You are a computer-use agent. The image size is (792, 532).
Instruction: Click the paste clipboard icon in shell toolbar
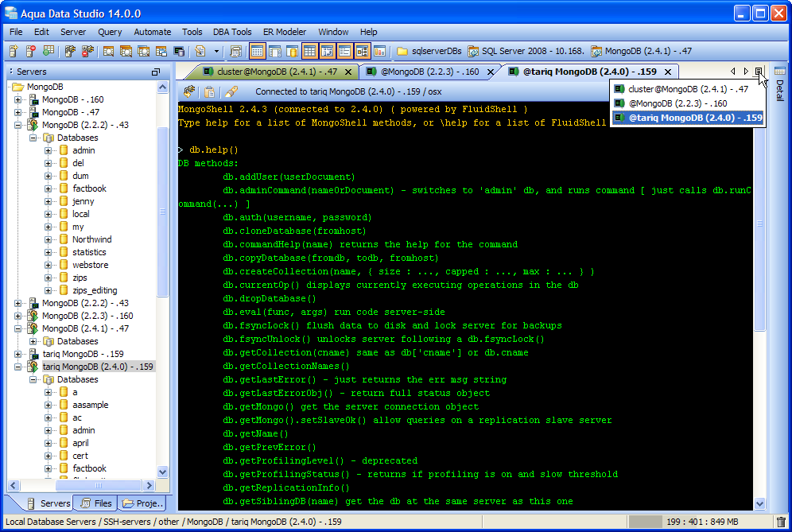click(x=209, y=91)
